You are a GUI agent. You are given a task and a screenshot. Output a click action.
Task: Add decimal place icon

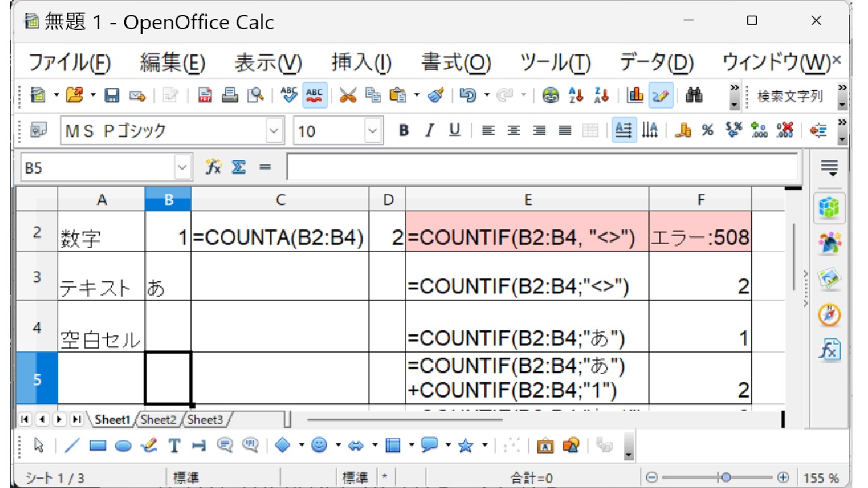coord(759,130)
